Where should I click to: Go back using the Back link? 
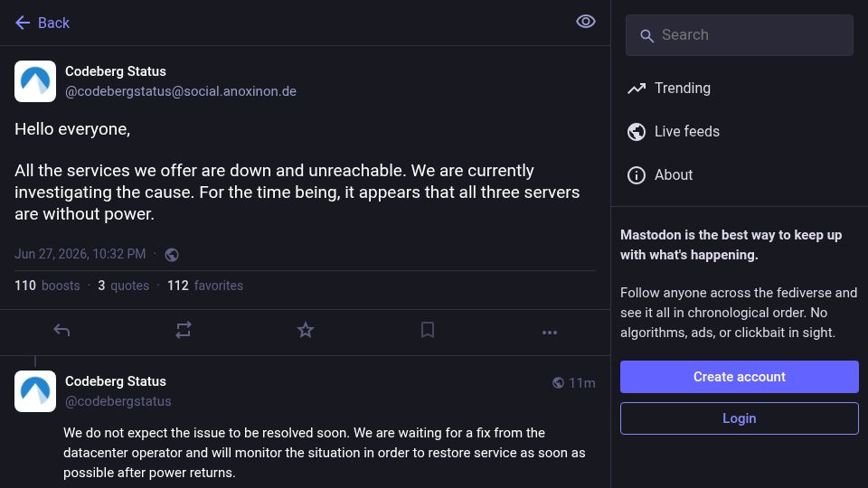[42, 23]
